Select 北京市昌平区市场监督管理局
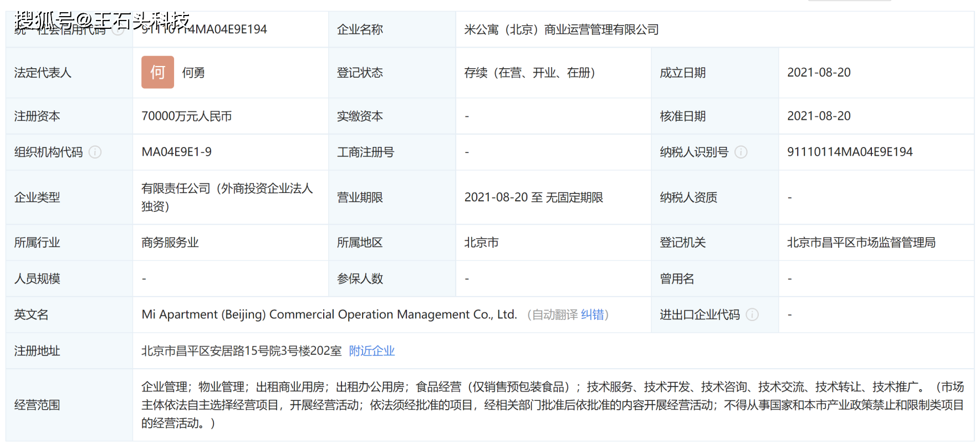This screenshot has height=448, width=980. click(x=861, y=242)
